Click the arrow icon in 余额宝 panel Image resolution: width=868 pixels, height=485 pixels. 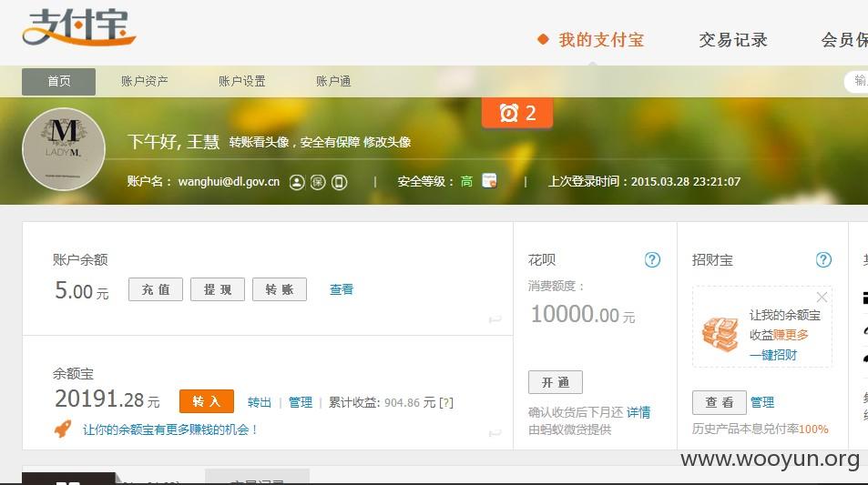click(495, 433)
